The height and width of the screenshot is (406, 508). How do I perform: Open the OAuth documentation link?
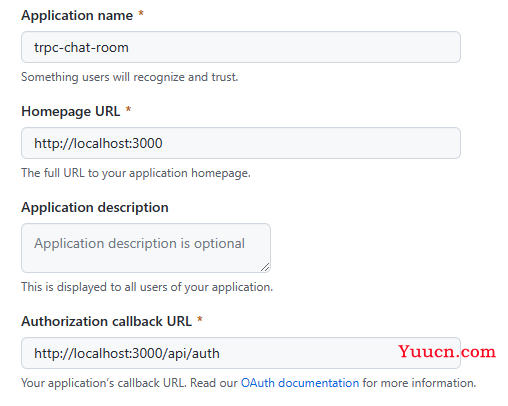click(300, 383)
